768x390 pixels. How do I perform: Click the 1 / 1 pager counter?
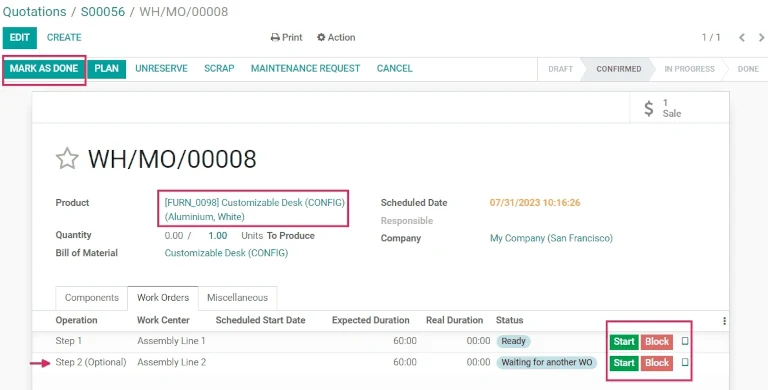coord(711,38)
